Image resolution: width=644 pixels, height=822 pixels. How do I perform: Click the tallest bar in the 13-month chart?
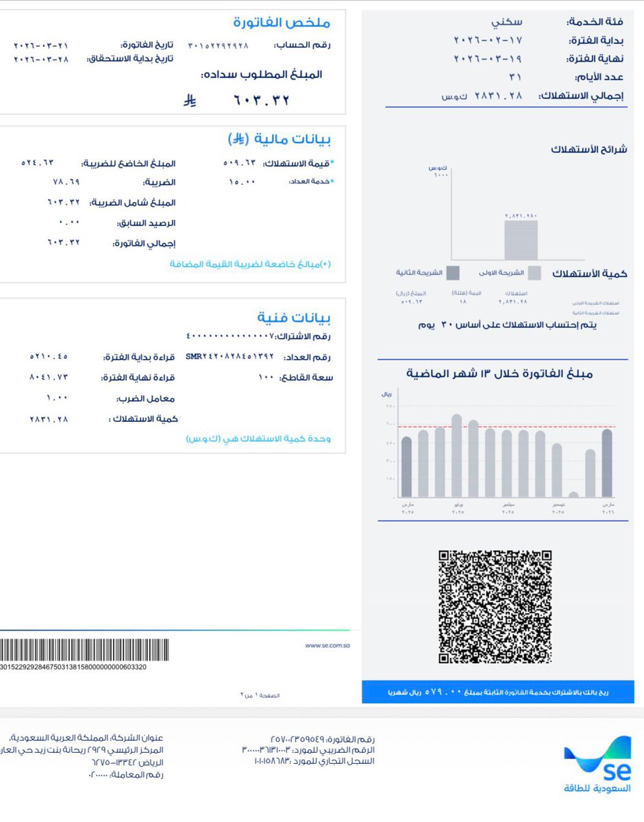(x=457, y=456)
